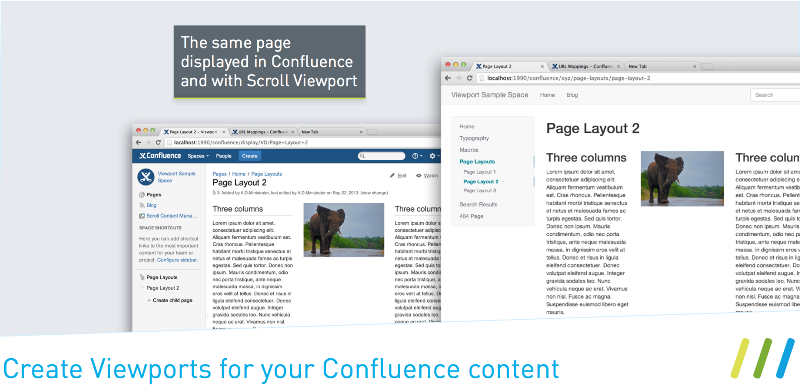Select Page Layouts in the Confluence page tree
This screenshot has height=391, width=800.
[162, 277]
